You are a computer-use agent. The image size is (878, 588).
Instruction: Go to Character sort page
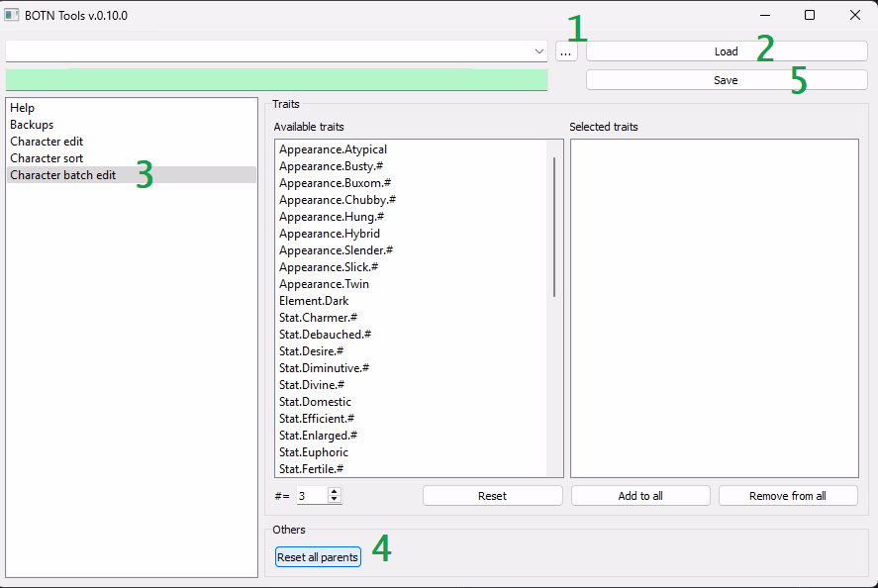(x=47, y=158)
